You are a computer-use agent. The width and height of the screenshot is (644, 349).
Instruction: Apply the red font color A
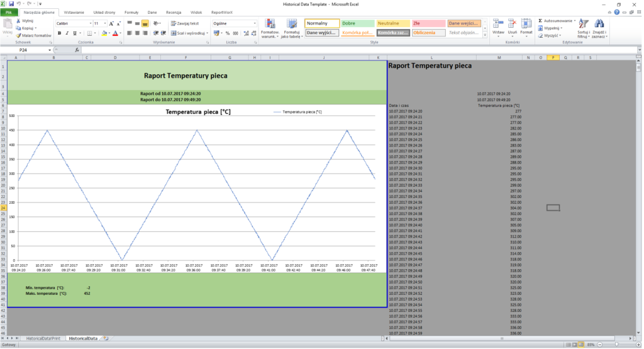pos(116,33)
